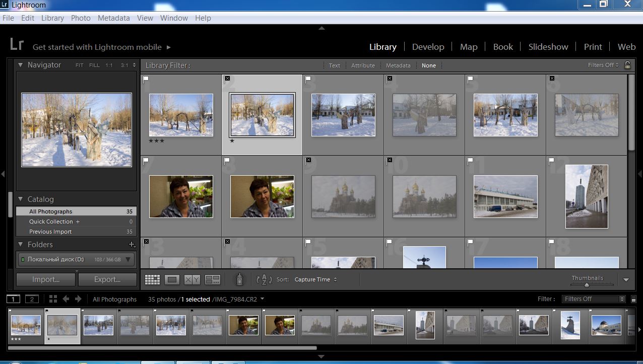
Task: Add folder with plus icon
Action: pos(132,245)
